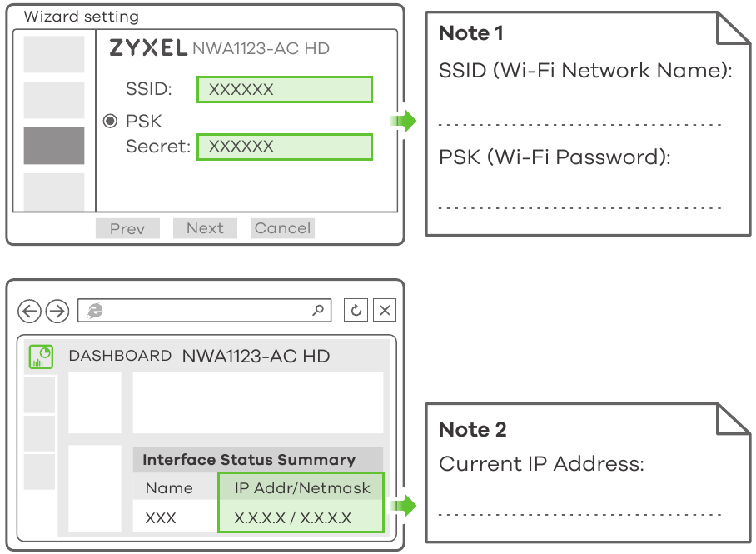Click the green arrow pointing to Note 1

(x=405, y=121)
